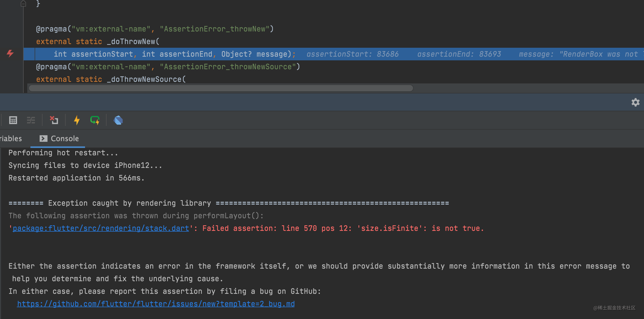This screenshot has height=319, width=644.
Task: Click Drop Frame red X icon
Action: (54, 120)
